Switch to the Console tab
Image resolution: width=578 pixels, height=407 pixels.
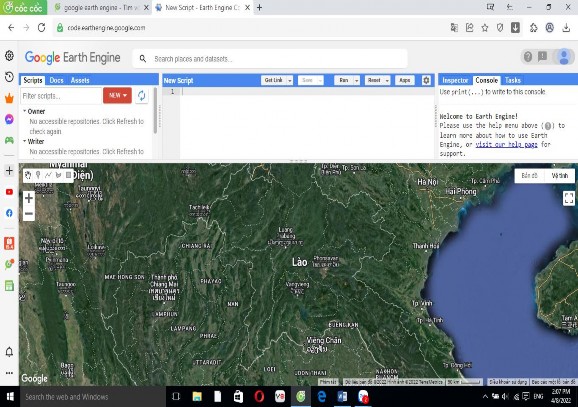[487, 80]
